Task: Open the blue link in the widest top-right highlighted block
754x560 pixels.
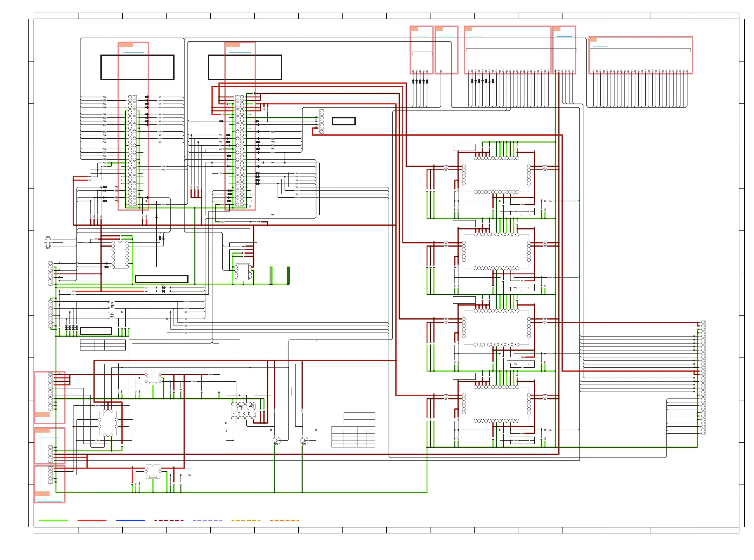Action: point(600,47)
